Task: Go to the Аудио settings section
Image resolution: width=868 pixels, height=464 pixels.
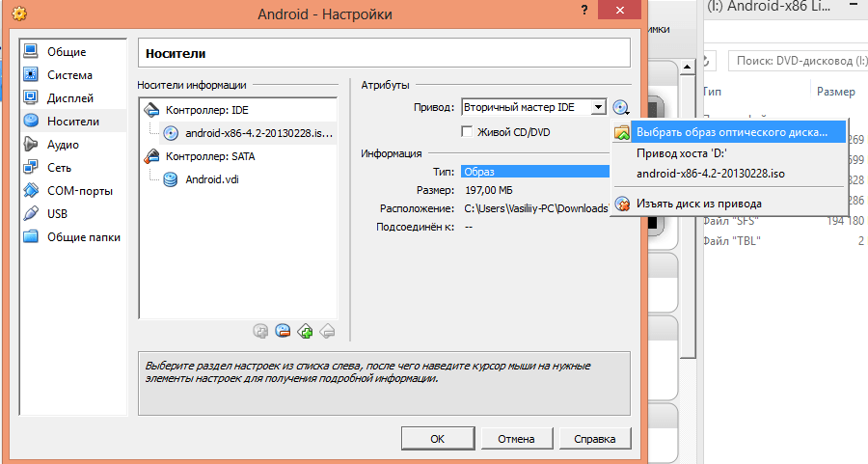Action: click(x=63, y=144)
